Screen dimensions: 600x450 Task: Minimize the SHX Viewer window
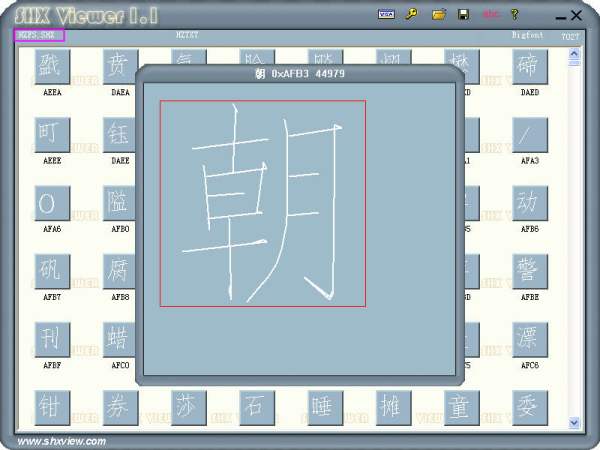pyautogui.click(x=561, y=17)
